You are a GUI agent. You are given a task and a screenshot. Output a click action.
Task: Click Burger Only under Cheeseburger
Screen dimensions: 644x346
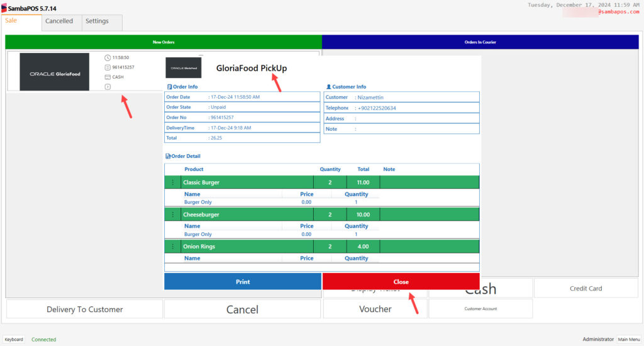(198, 234)
